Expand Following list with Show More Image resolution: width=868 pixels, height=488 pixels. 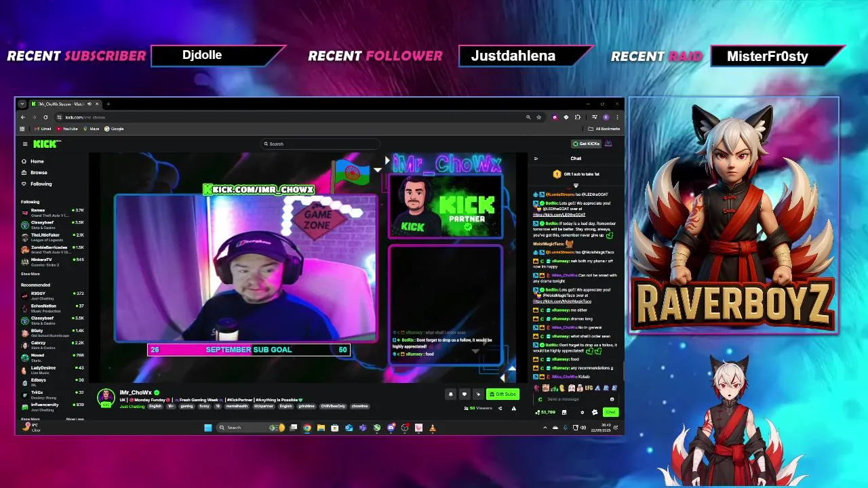[x=30, y=274]
